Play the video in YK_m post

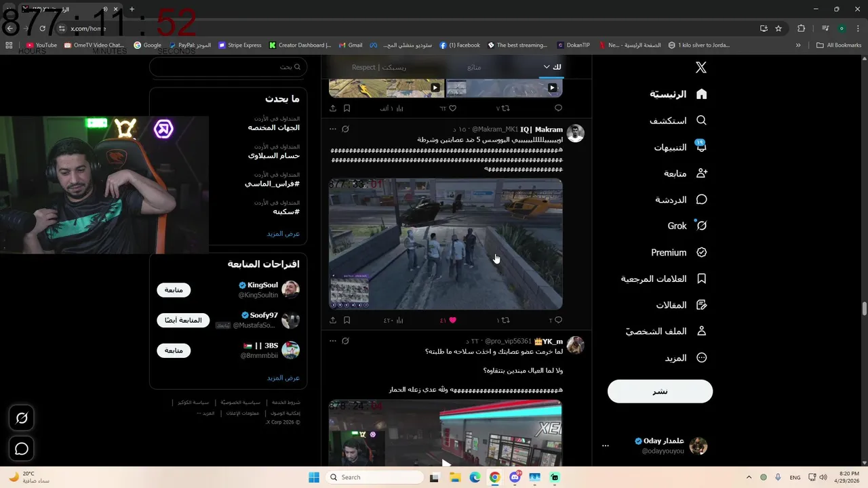pos(446,464)
